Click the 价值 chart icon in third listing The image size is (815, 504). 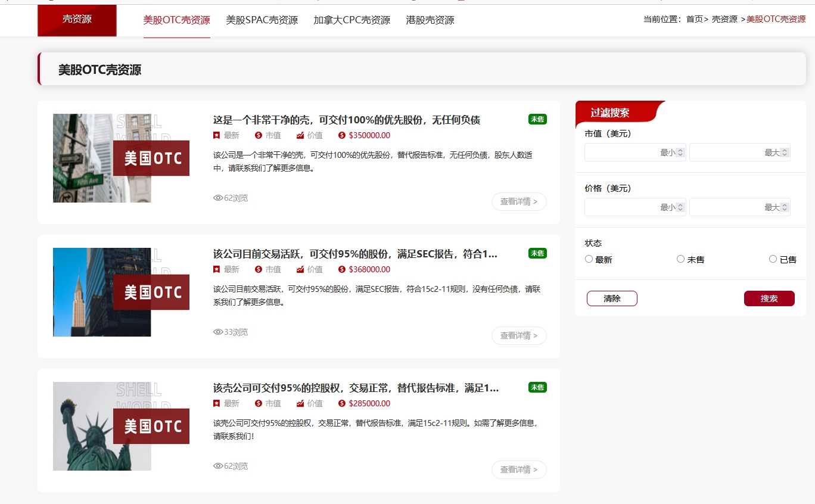[300, 403]
